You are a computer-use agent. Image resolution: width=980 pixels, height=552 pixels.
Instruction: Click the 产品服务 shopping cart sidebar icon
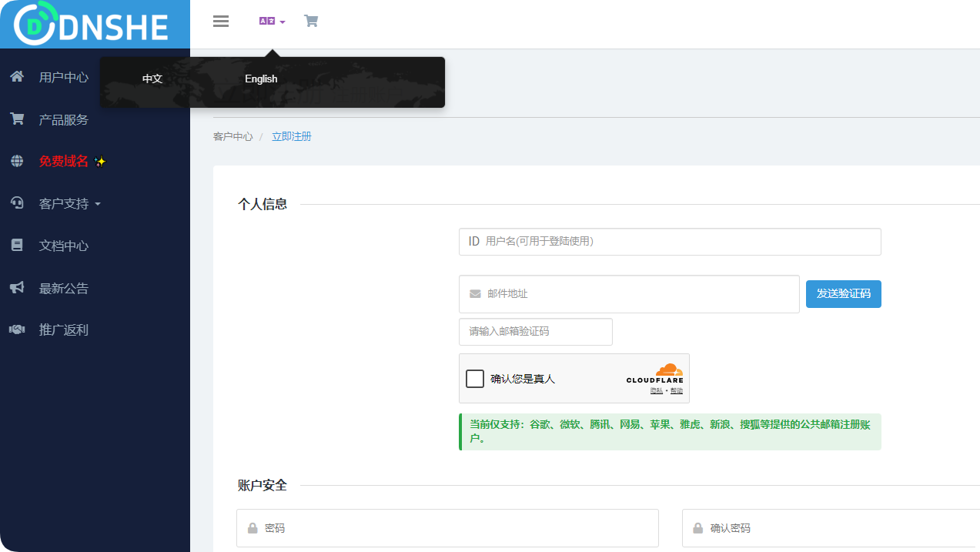pos(17,119)
